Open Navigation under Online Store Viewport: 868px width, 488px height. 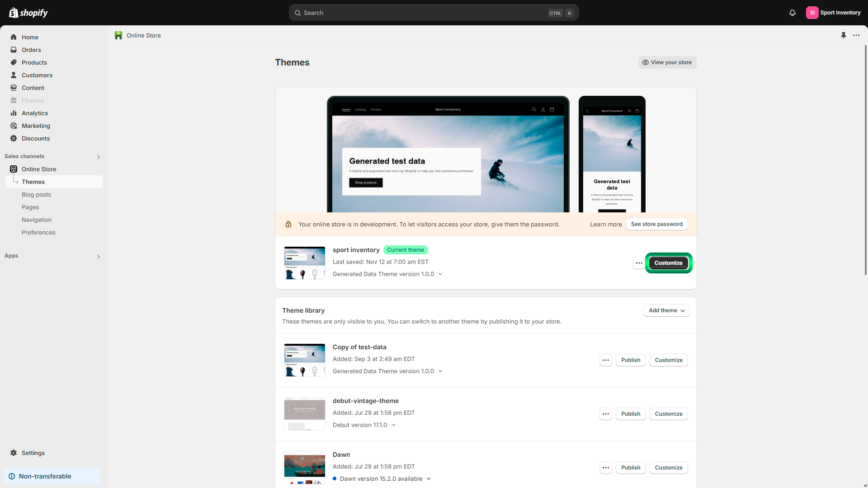(36, 220)
